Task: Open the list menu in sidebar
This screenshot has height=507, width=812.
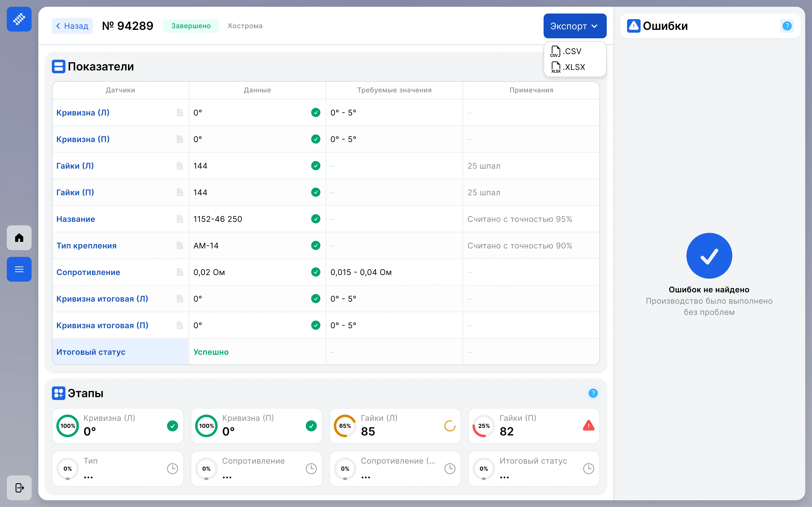Action: pos(19,269)
